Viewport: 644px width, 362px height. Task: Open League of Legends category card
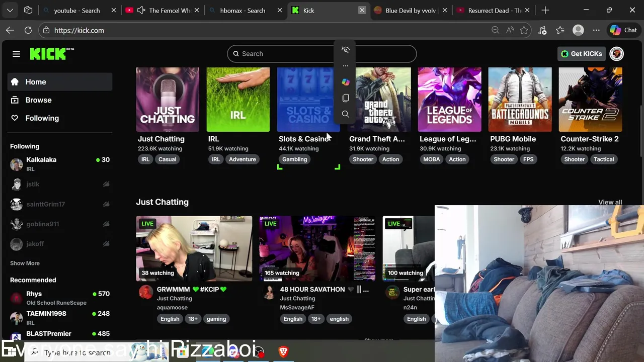[449, 100]
